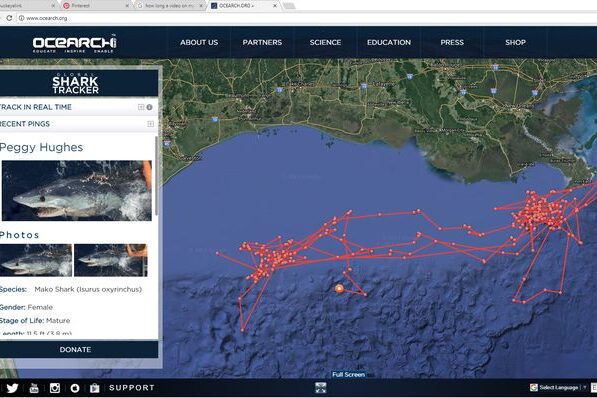Open the Shop navigation link
This screenshot has width=597, height=398.
tap(516, 42)
